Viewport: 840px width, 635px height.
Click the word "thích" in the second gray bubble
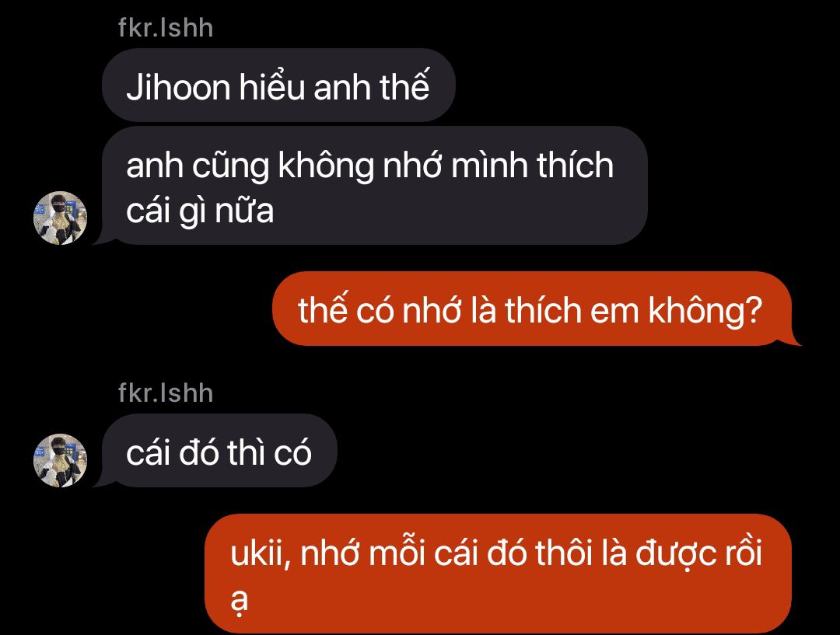point(575,165)
